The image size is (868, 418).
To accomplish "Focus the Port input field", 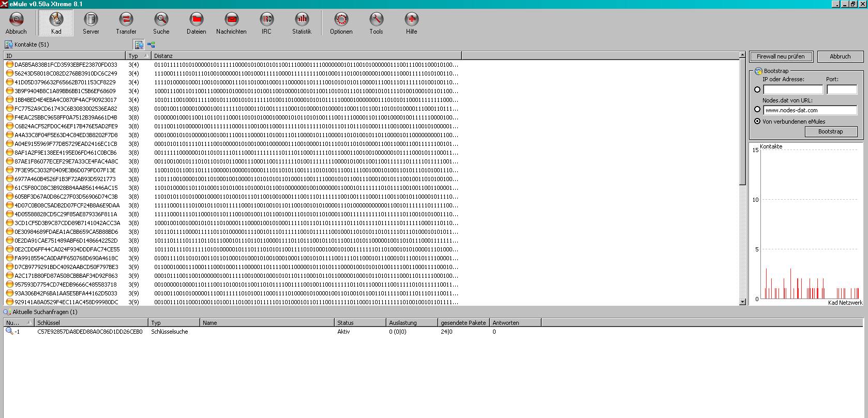I will coord(842,89).
